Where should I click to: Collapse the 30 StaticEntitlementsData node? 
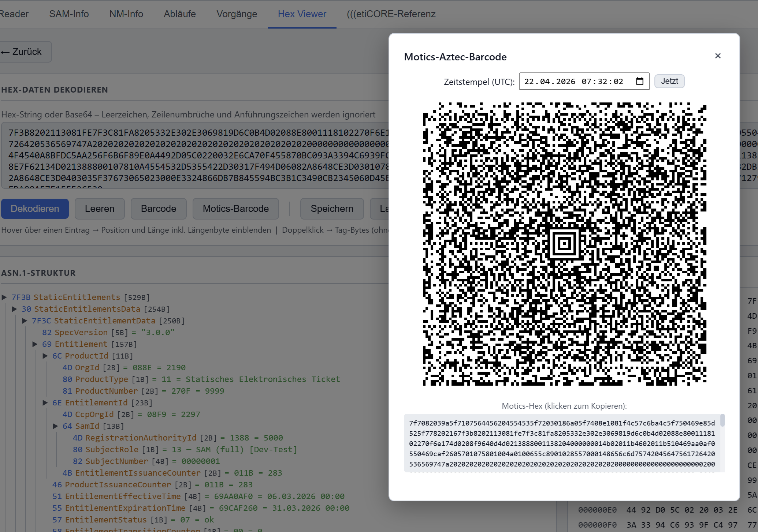14,309
